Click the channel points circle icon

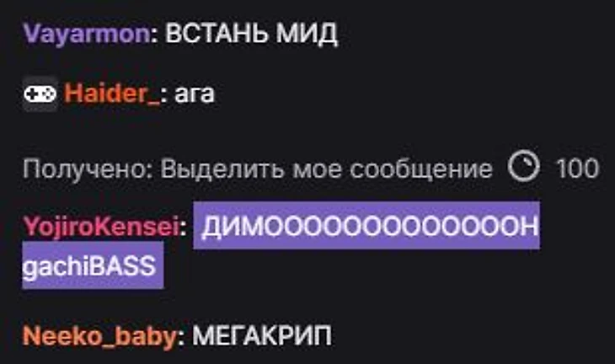click(x=524, y=166)
